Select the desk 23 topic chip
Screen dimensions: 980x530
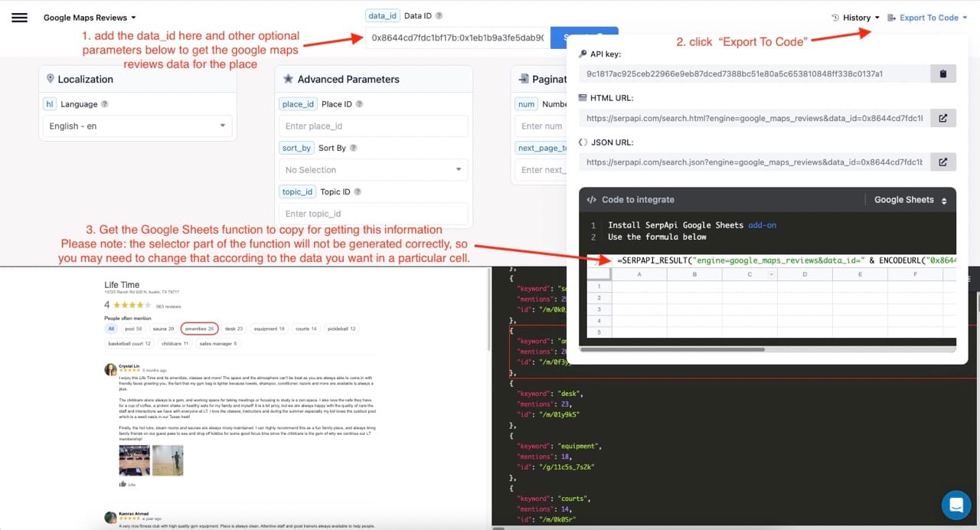click(x=234, y=329)
